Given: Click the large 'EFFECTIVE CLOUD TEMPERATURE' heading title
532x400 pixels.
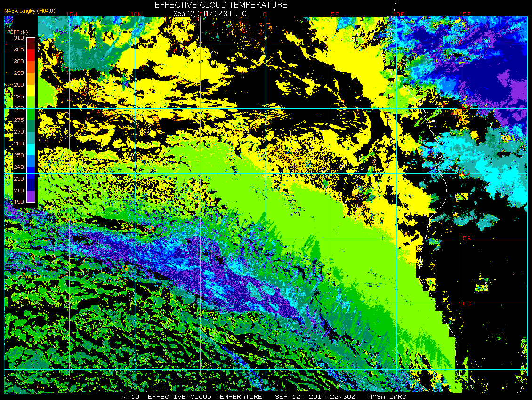Looking at the screenshot, I should click(221, 5).
